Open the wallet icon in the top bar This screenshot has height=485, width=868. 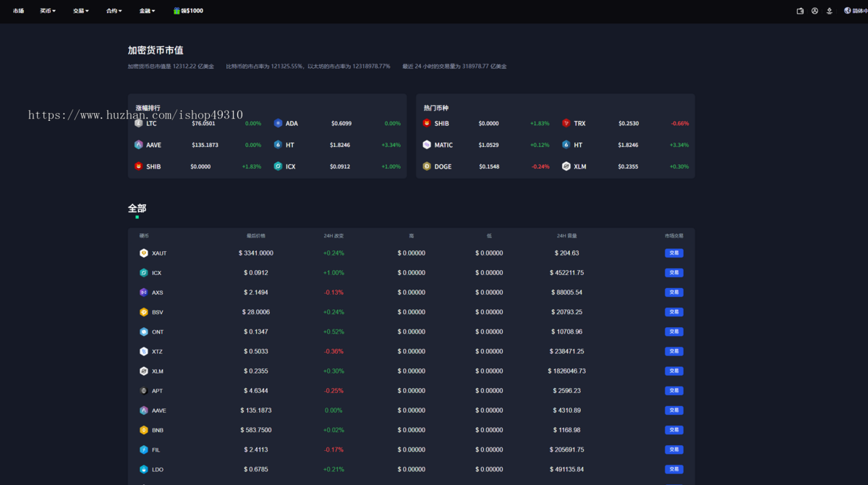click(x=800, y=11)
